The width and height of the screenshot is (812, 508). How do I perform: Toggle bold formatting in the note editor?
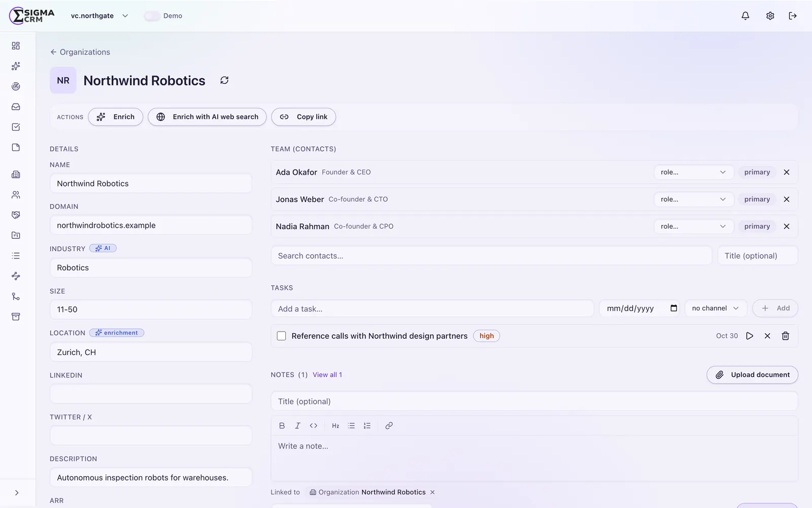[282, 426]
